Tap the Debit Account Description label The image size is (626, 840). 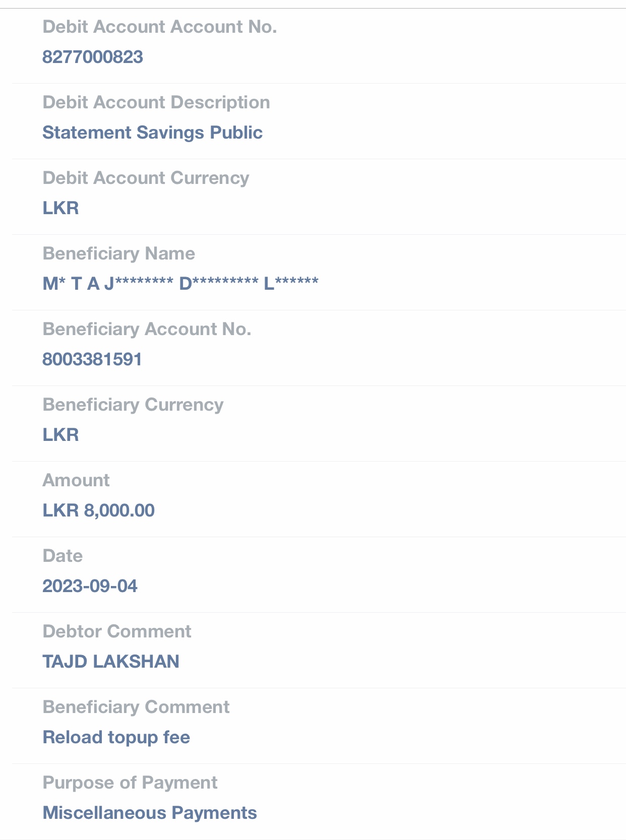pos(156,102)
